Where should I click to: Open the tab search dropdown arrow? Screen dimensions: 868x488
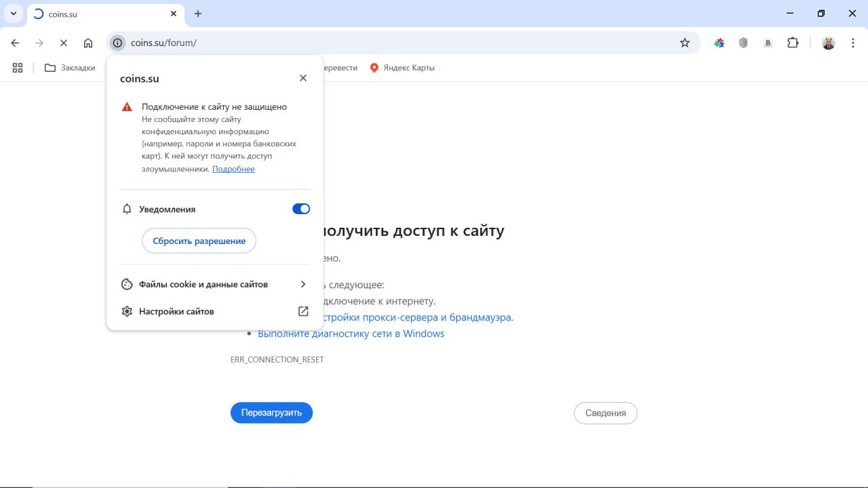13,14
